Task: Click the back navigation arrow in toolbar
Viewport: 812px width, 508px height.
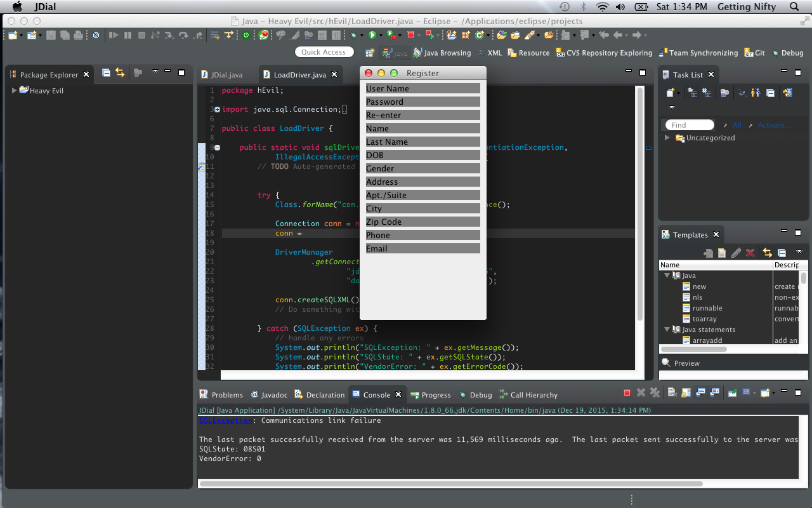Action: coord(619,35)
